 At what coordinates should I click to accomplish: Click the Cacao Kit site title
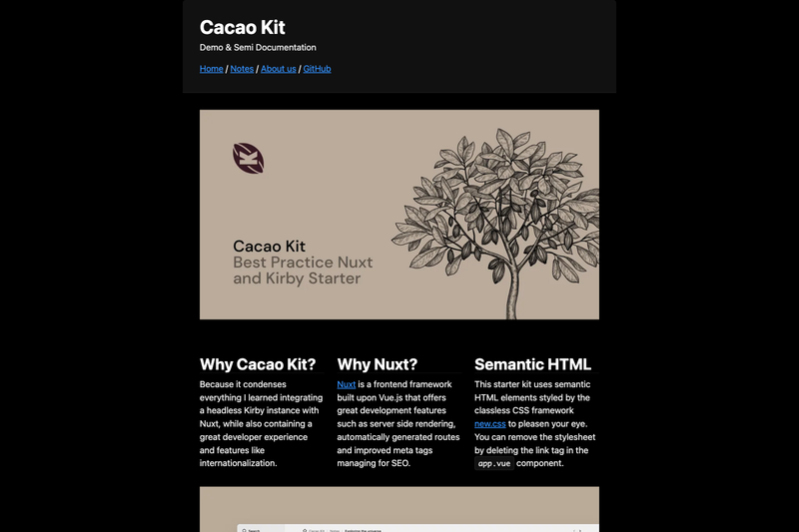point(242,27)
